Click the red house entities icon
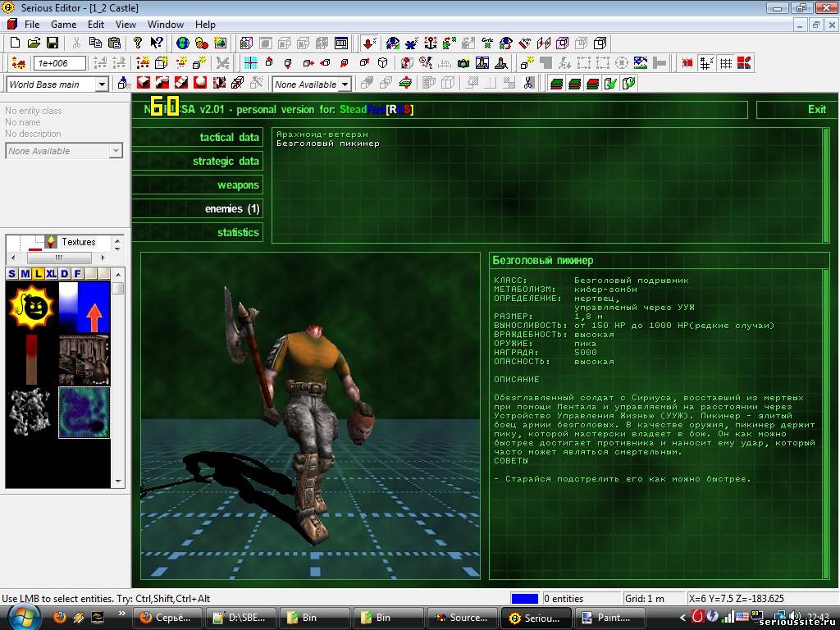 (19, 63)
